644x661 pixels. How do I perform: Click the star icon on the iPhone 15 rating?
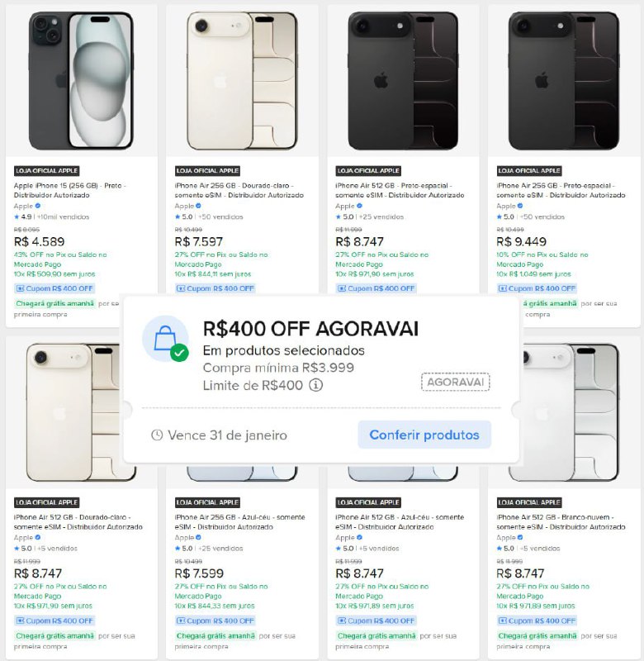17,216
